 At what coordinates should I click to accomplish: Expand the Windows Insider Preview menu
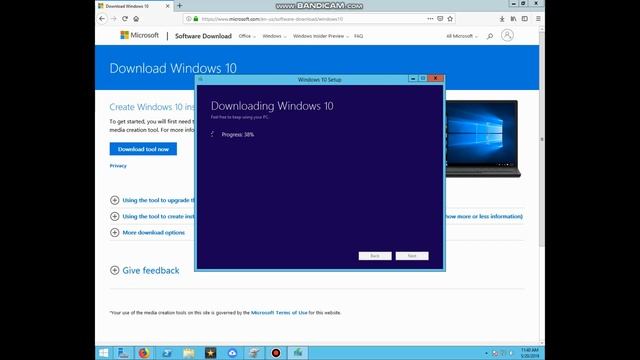[x=321, y=36]
